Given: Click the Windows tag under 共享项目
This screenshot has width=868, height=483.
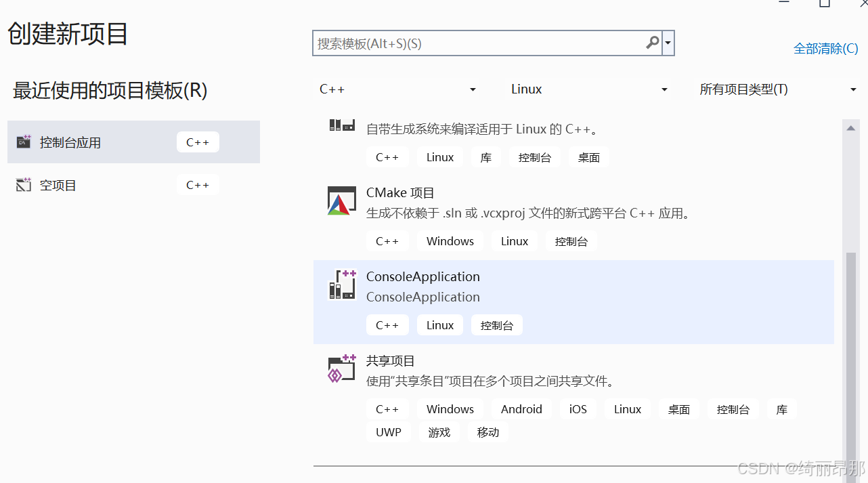Looking at the screenshot, I should pos(450,409).
